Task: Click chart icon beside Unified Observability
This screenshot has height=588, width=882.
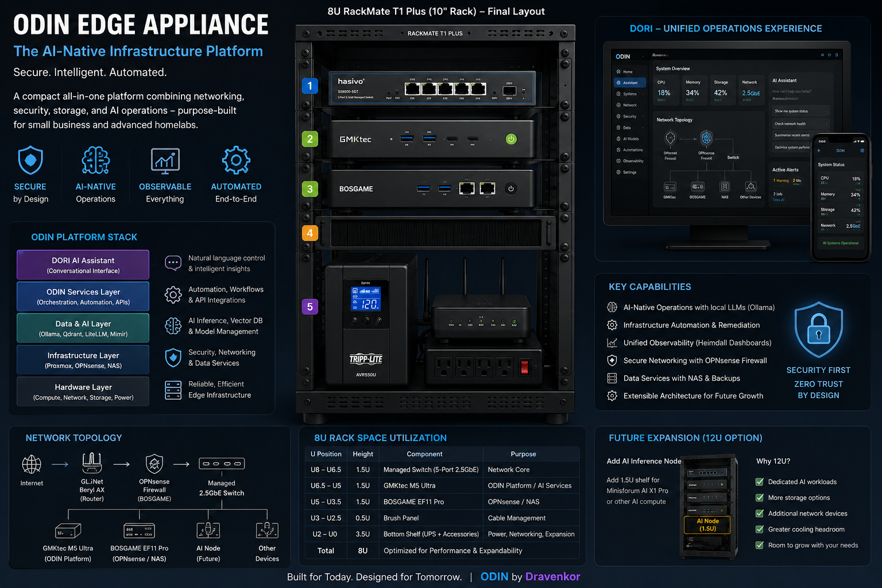Action: point(612,343)
